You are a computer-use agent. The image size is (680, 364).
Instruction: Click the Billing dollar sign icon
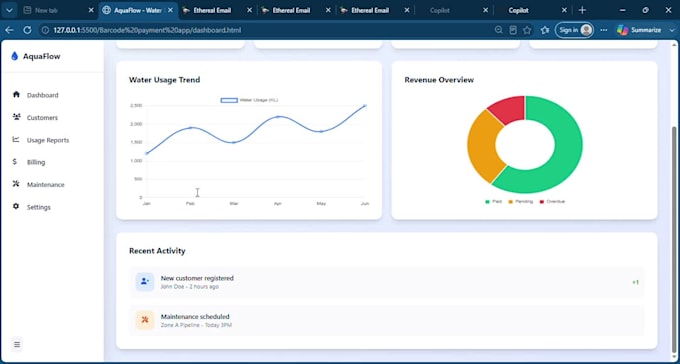point(15,161)
